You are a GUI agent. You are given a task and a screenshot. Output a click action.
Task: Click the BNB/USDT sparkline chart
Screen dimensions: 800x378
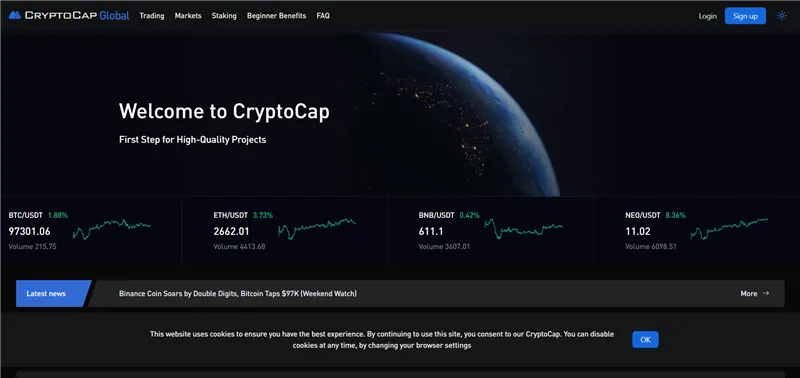pos(523,229)
